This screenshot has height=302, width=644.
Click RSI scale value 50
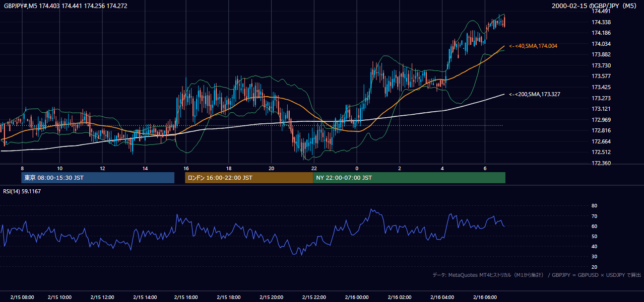594,237
